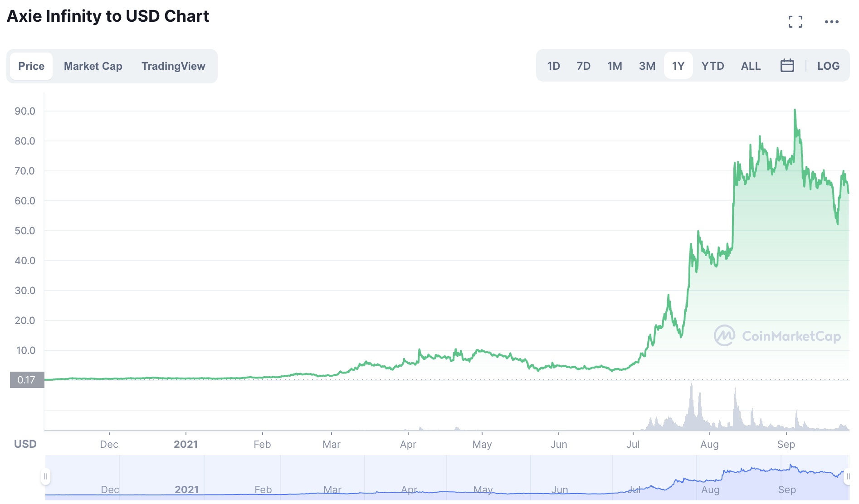This screenshot has width=859, height=504.
Task: Select the 7D time range
Action: pos(583,66)
